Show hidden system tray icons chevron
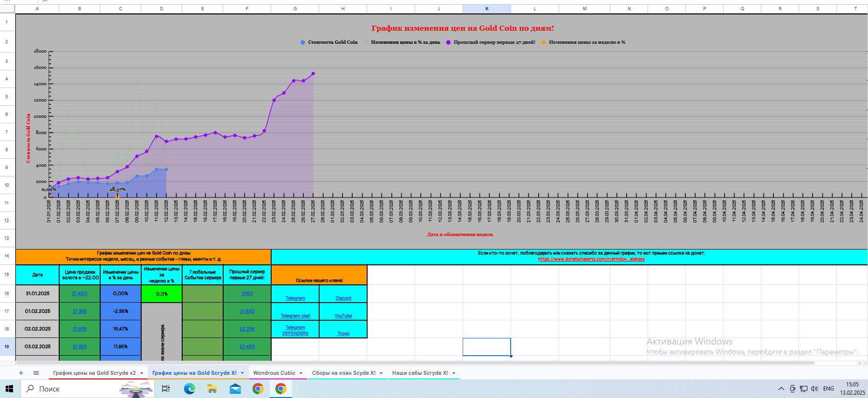This screenshot has height=398, width=868. coord(781,389)
